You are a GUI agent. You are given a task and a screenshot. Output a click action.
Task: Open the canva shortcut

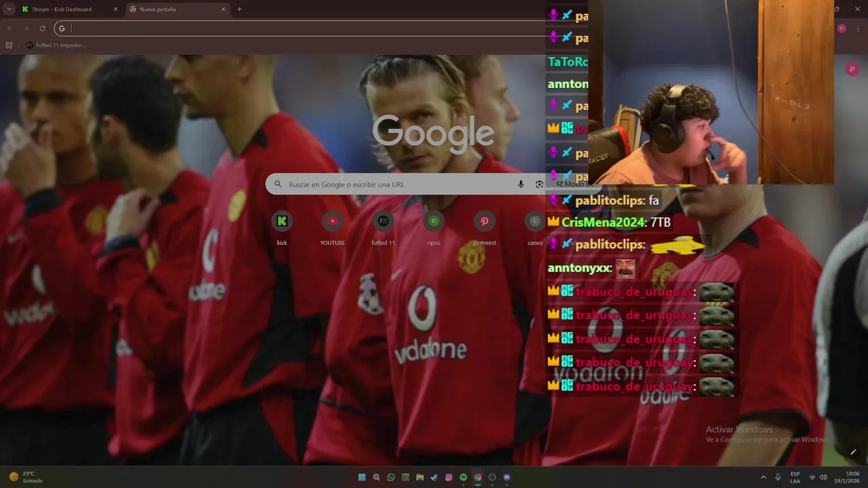click(x=535, y=226)
